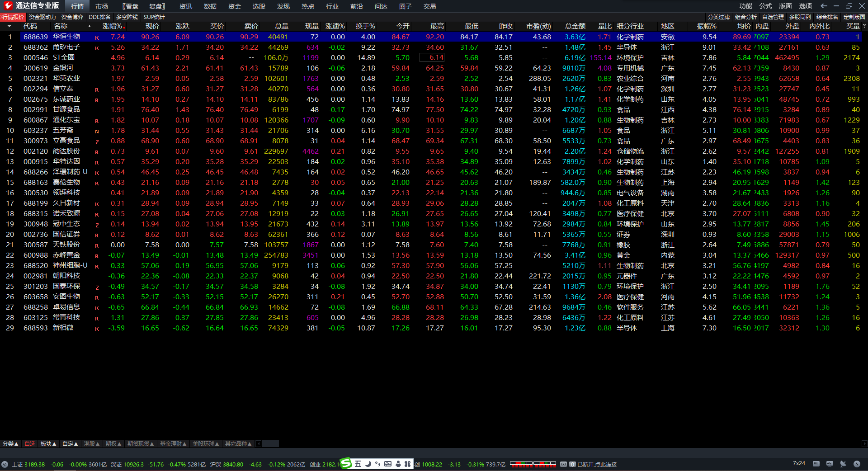Click the monitor status icon in status bar

coord(830,464)
